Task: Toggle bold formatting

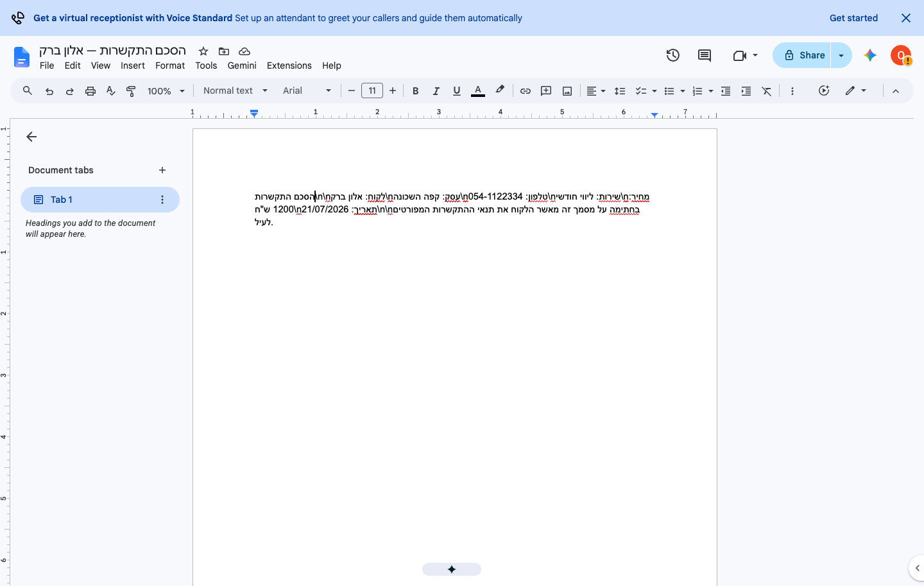Action: (416, 91)
